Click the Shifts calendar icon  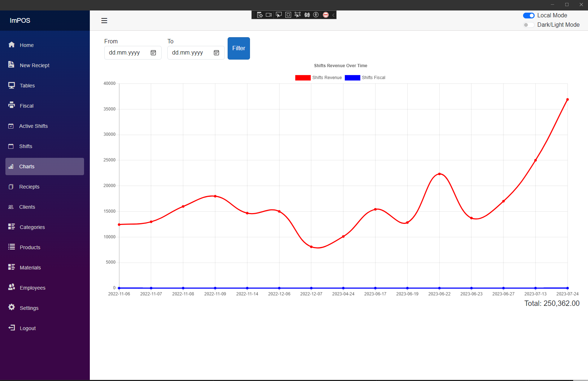coord(11,146)
